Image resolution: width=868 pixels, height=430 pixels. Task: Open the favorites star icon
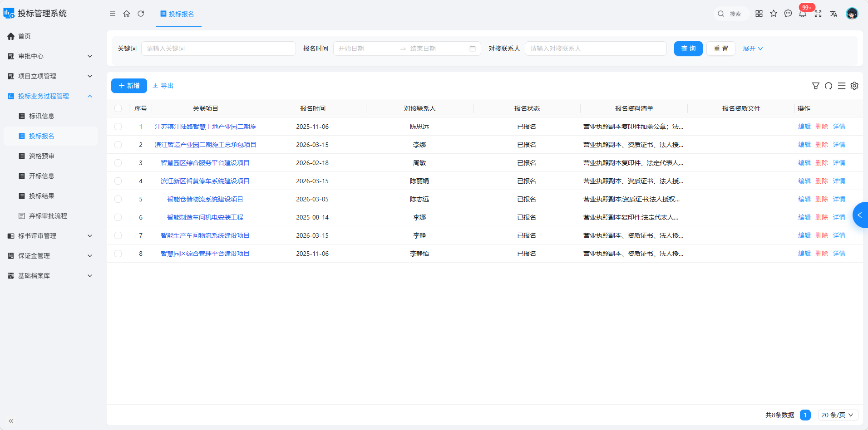(774, 14)
